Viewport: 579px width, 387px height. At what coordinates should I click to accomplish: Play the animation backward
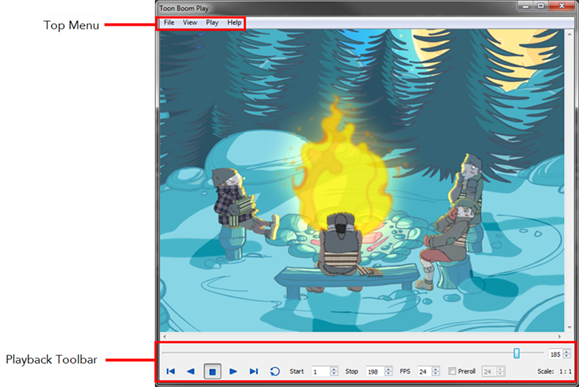[191, 371]
